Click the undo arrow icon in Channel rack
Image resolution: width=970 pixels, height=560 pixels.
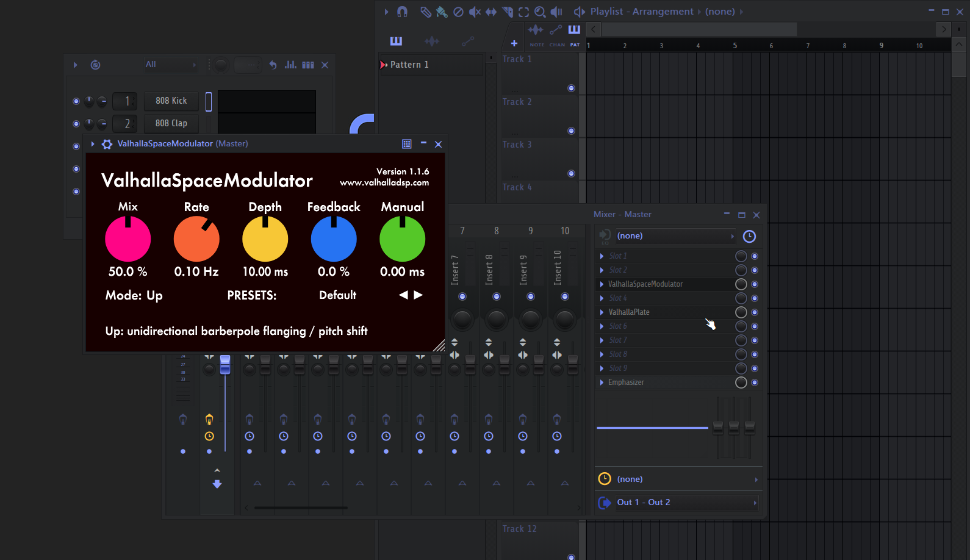tap(273, 65)
